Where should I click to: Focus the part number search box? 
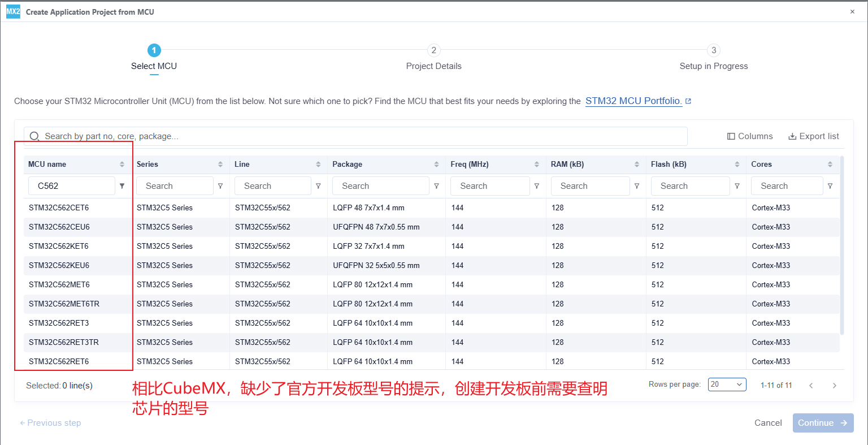pyautogui.click(x=355, y=136)
